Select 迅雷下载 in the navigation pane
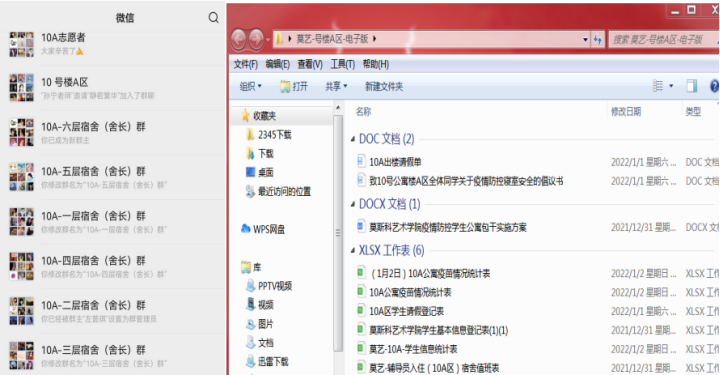720x375 pixels. [x=267, y=362]
